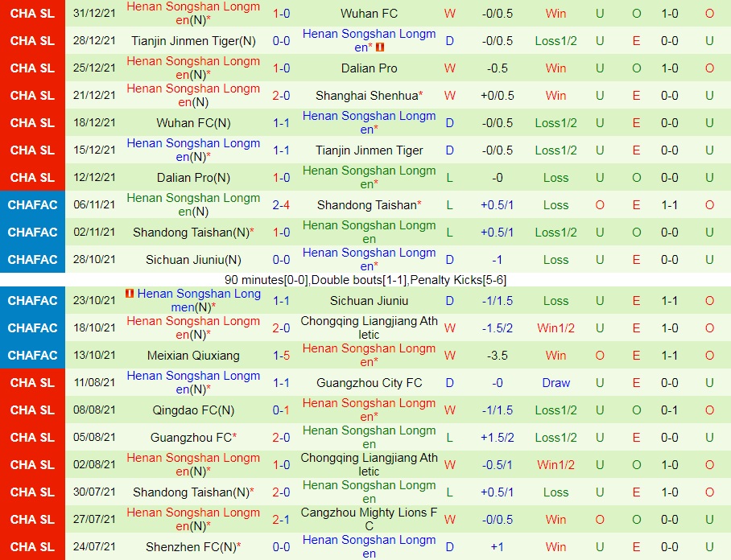Viewport: 731px width, 560px height.
Task: Select the 0-1 half-time score on 08/08/21
Action: tap(670, 410)
